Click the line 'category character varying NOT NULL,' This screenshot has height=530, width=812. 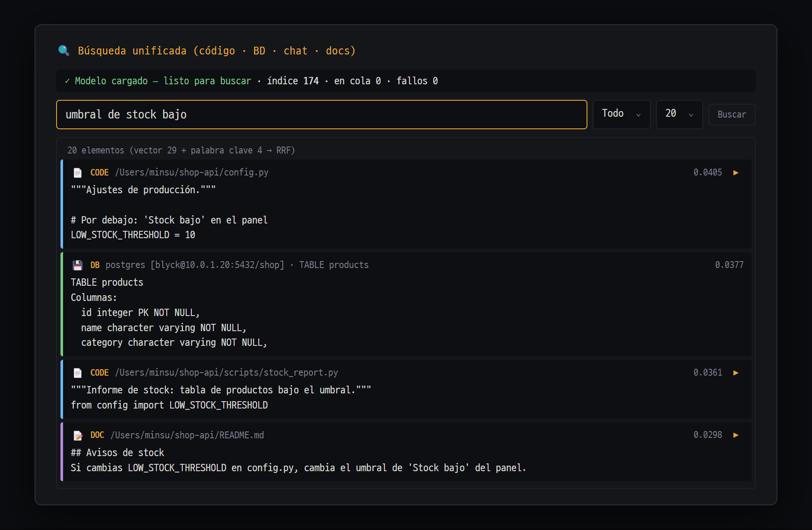click(174, 342)
